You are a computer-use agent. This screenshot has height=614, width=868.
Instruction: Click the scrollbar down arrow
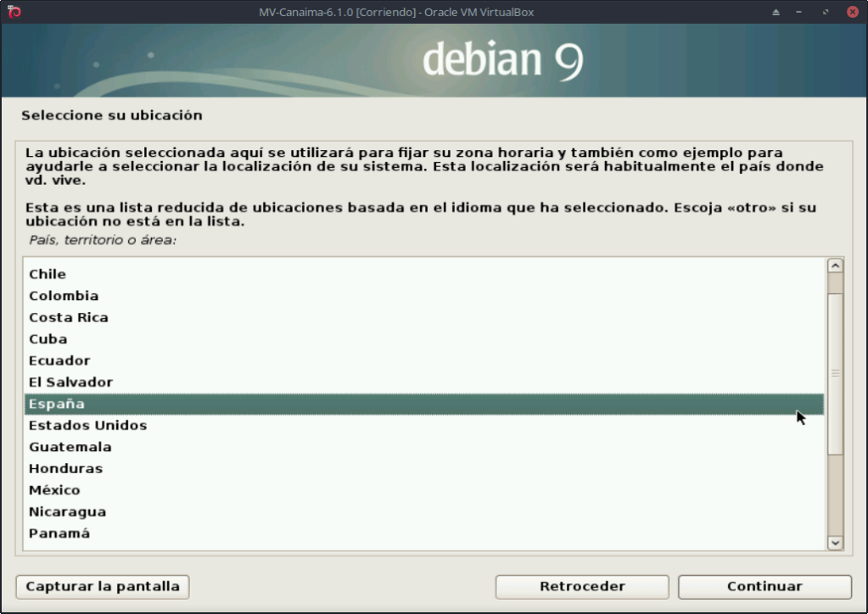(x=835, y=543)
